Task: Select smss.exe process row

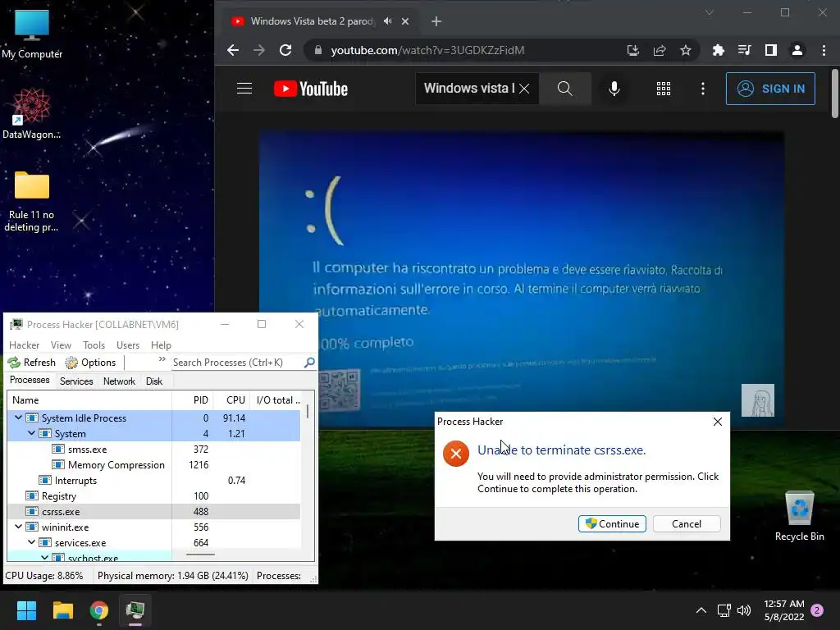Action: click(153, 449)
